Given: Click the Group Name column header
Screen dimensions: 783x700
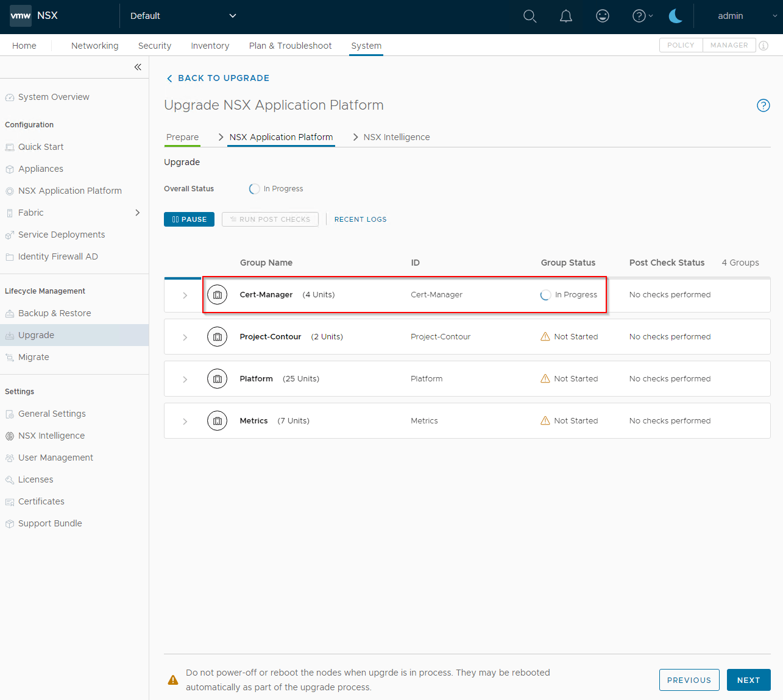Looking at the screenshot, I should click(266, 263).
